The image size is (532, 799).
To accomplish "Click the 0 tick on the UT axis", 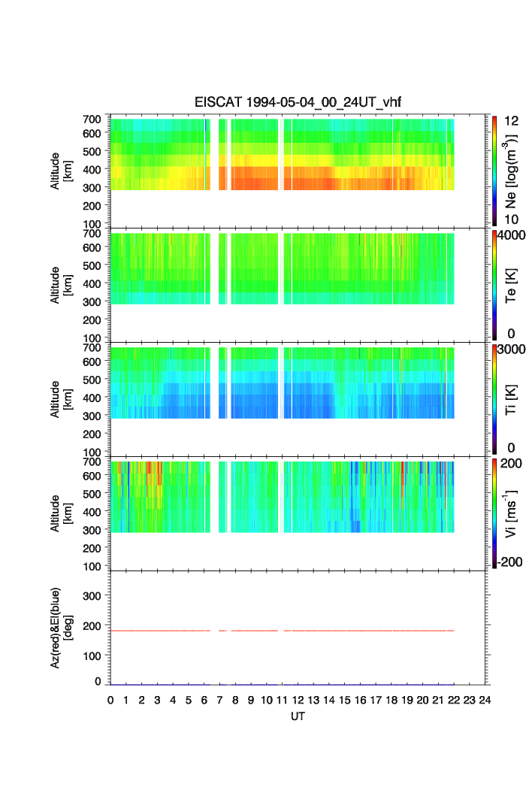I will [110, 700].
